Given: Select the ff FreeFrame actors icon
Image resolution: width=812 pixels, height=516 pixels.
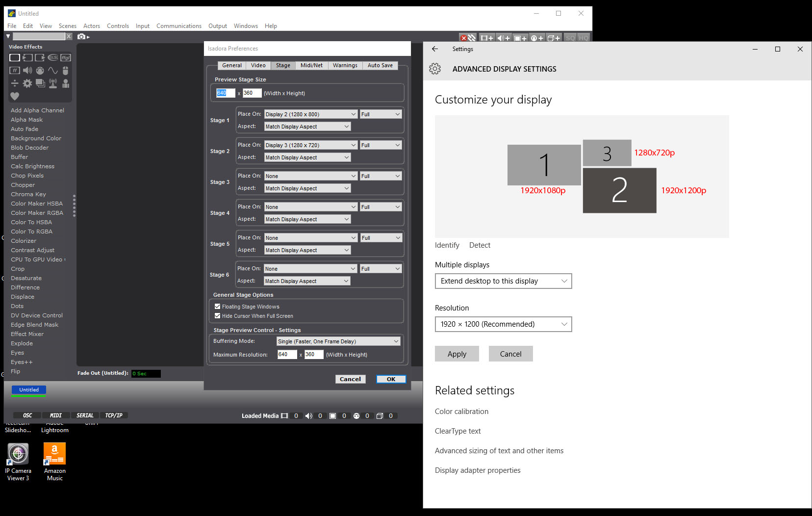Looking at the screenshot, I should pos(15,71).
